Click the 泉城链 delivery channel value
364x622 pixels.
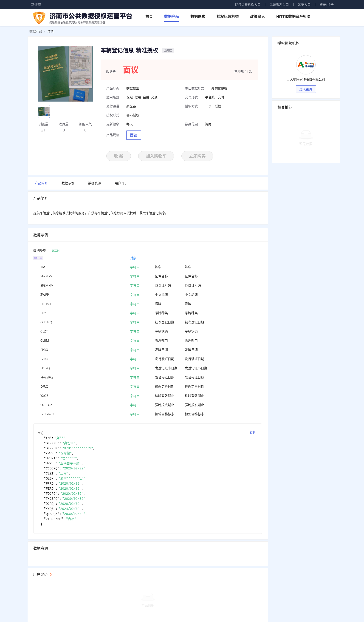131,106
